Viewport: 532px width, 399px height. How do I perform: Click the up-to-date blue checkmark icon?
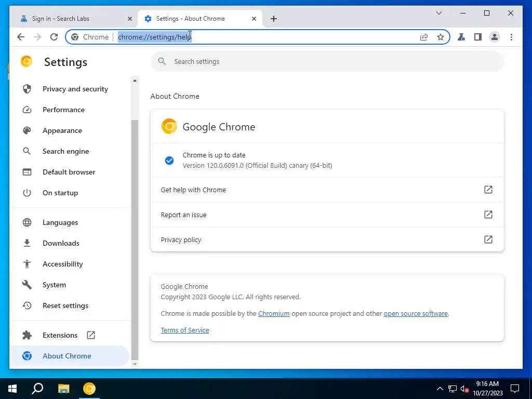pyautogui.click(x=169, y=161)
